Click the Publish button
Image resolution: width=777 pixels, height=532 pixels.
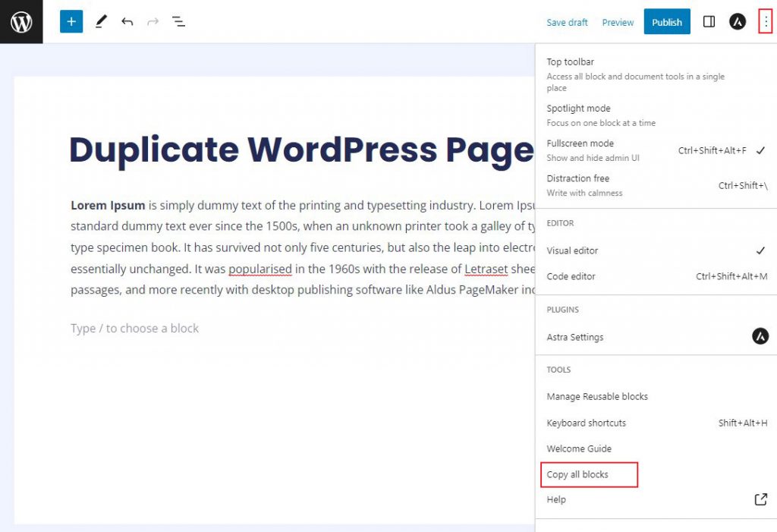tap(666, 21)
